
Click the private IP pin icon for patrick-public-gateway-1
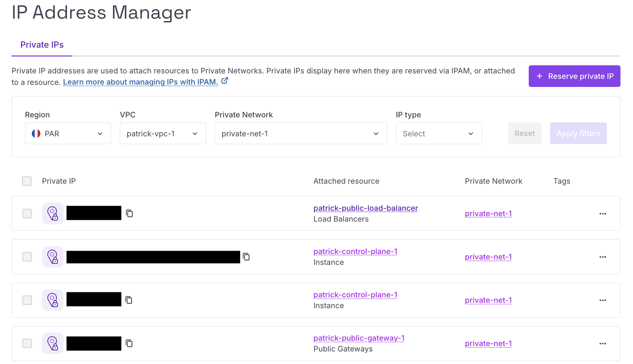coord(53,343)
